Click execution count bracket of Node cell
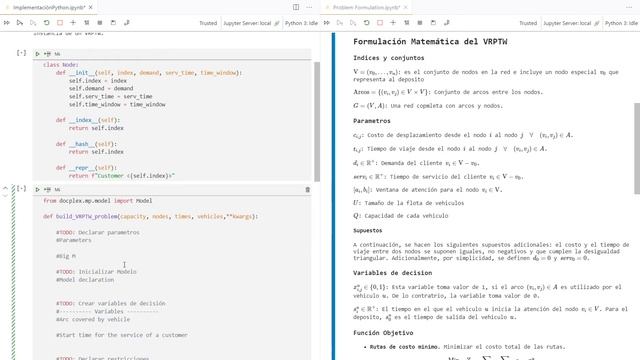 click(x=21, y=53)
